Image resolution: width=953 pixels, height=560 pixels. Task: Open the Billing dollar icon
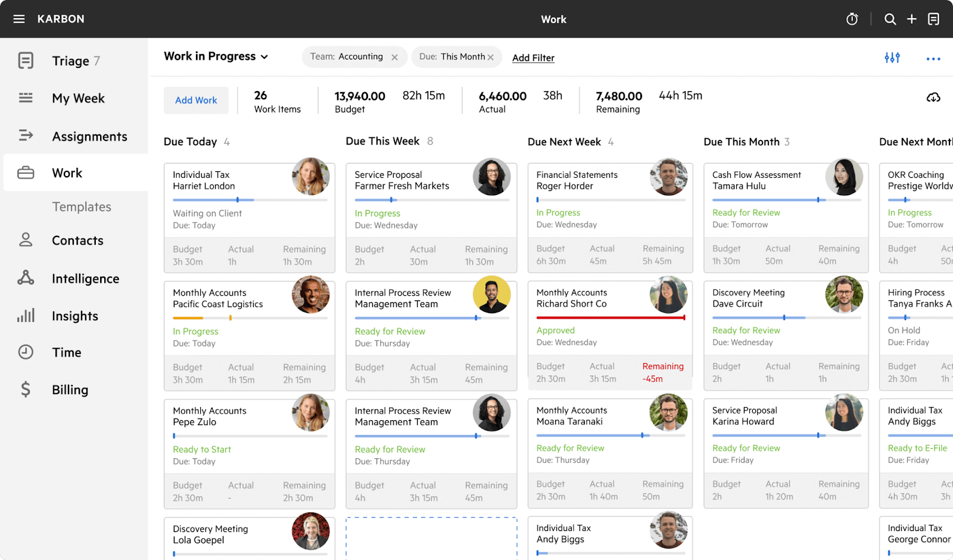(x=25, y=389)
